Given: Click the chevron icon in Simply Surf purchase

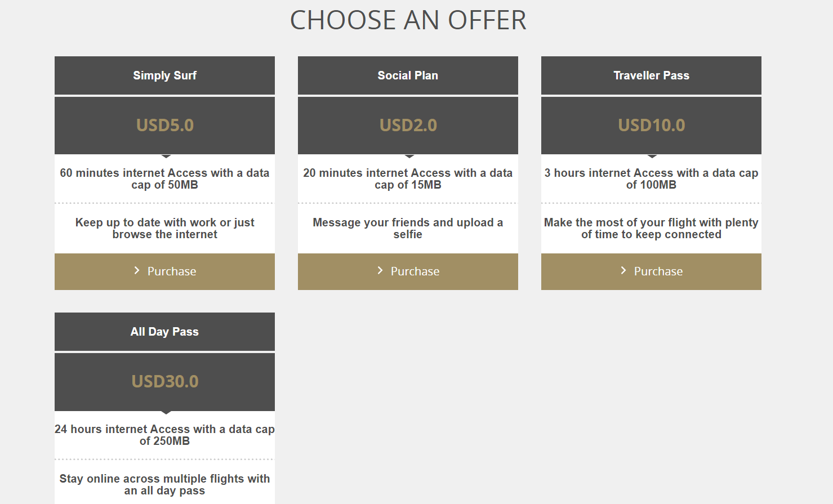Looking at the screenshot, I should pos(137,271).
